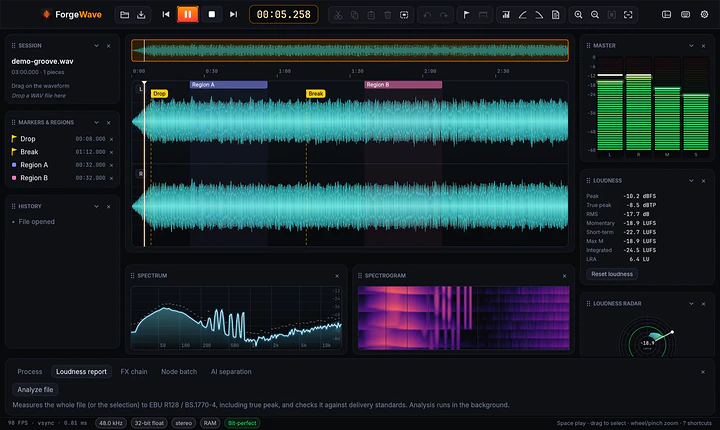Click the File opened history entry
The height and width of the screenshot is (430, 720).
(36, 222)
